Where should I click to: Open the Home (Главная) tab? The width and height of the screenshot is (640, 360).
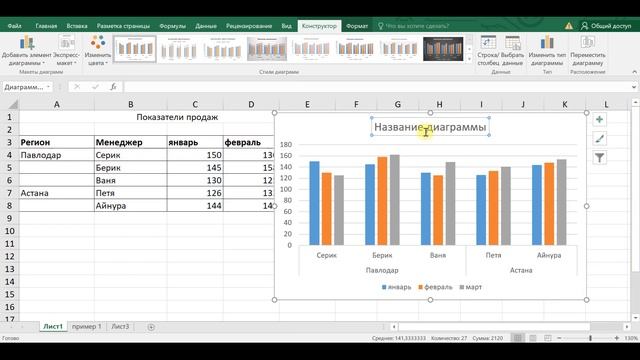[46, 26]
